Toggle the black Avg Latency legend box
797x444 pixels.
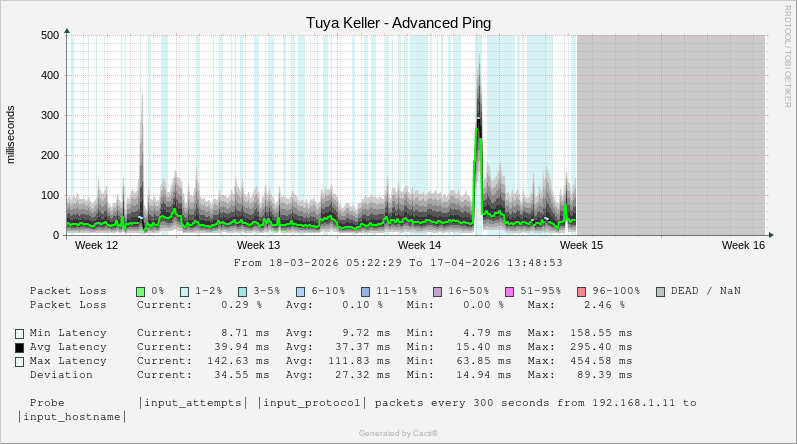coord(20,347)
